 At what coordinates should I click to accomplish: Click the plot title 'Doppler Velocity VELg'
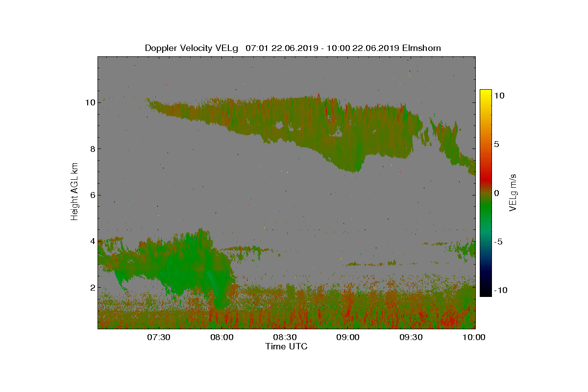[191, 48]
